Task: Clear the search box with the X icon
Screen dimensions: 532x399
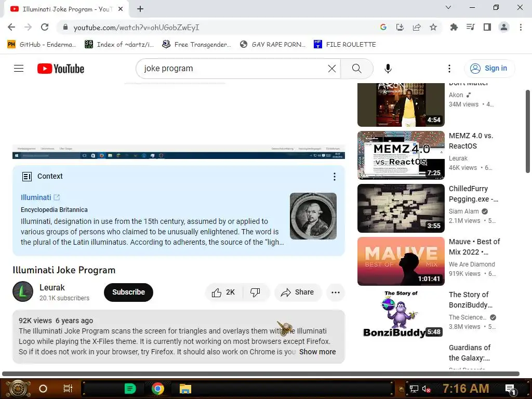Action: point(332,69)
